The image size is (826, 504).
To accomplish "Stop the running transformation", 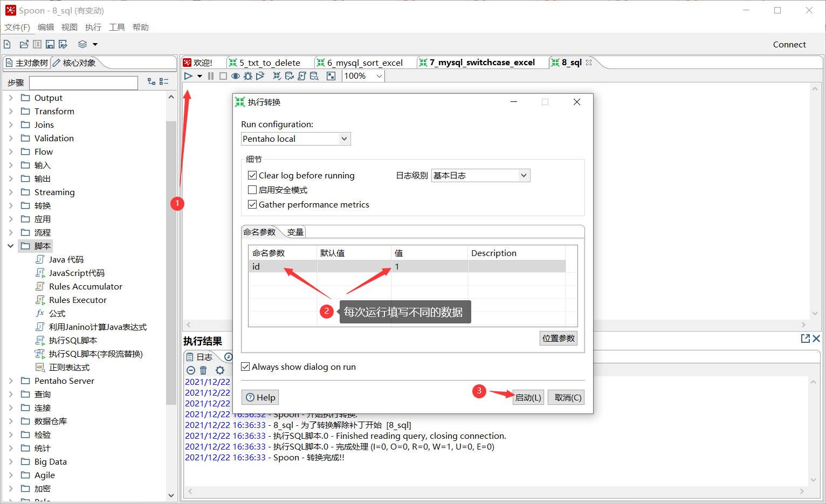I will 222,75.
